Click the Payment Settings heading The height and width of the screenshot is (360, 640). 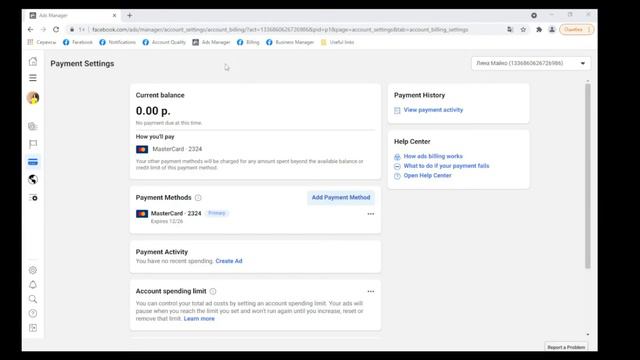tap(82, 64)
